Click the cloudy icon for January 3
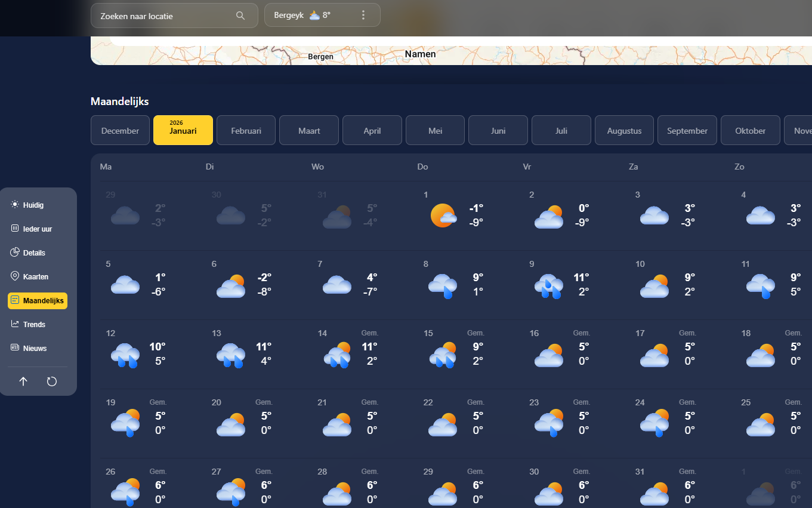The height and width of the screenshot is (508, 812). 654,215
